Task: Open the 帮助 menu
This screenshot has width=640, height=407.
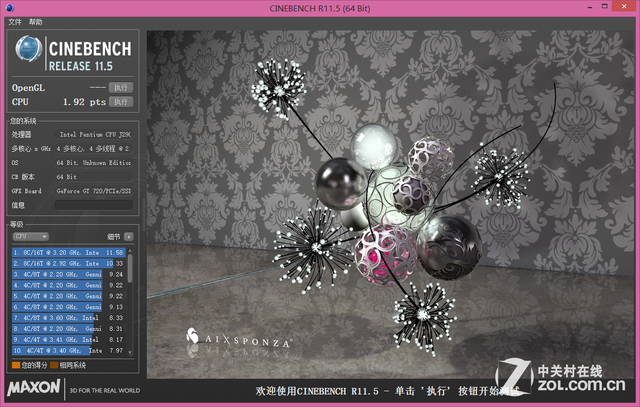Action: [x=36, y=22]
